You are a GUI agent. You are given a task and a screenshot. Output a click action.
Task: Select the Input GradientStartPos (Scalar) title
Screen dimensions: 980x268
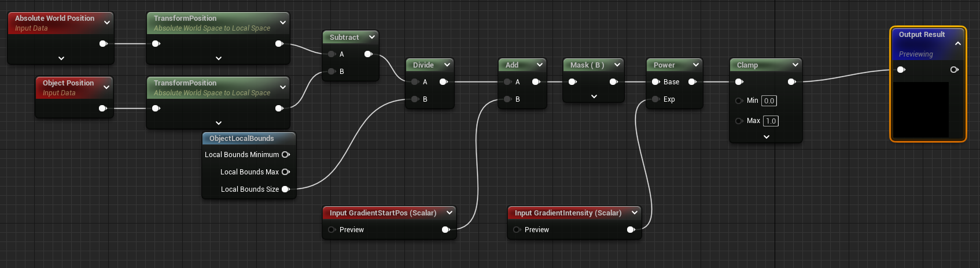point(383,213)
